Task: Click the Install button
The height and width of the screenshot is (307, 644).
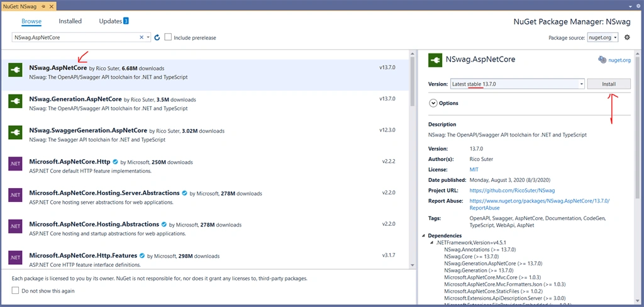Action: point(609,84)
